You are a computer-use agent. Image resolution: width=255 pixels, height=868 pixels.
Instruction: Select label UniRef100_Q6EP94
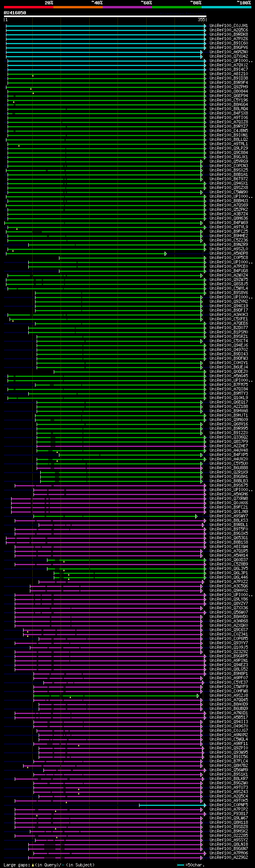[229, 96]
